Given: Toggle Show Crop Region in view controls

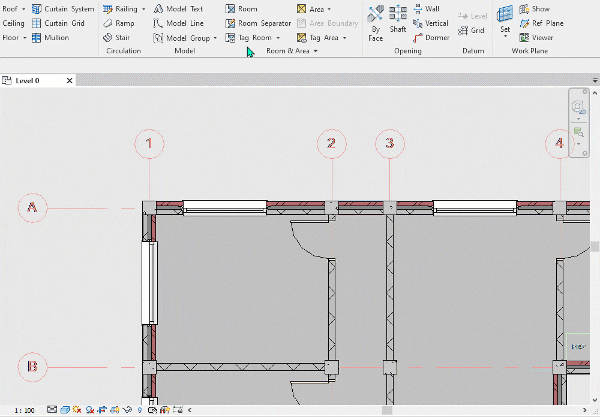Looking at the screenshot, I should coord(114,410).
